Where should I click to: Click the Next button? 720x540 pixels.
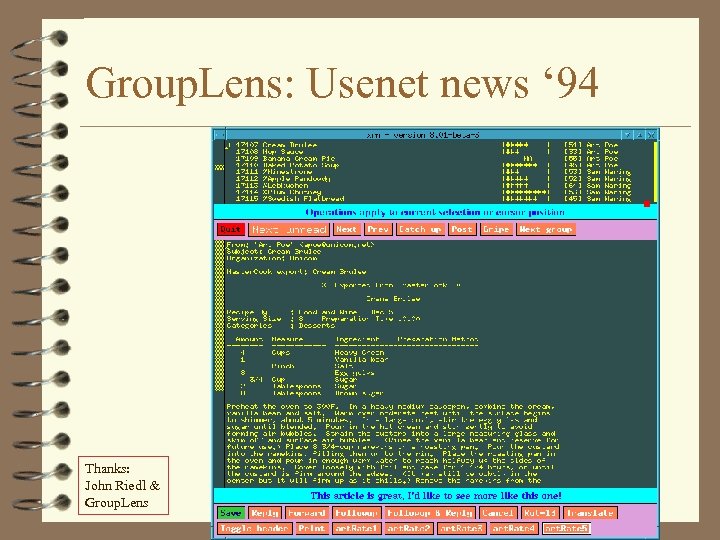tap(347, 229)
